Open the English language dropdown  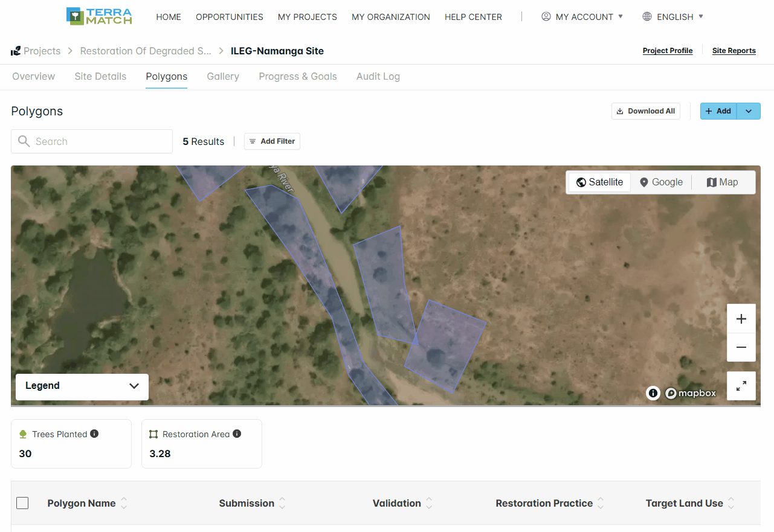click(x=673, y=17)
